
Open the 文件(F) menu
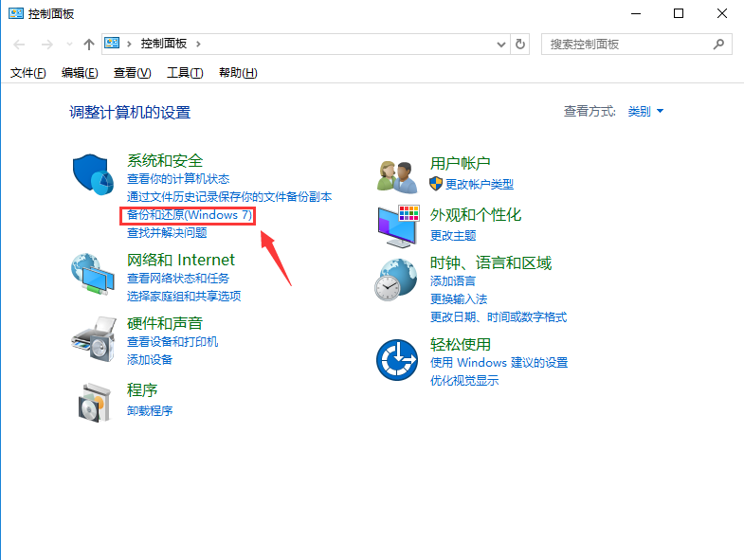coord(27,73)
